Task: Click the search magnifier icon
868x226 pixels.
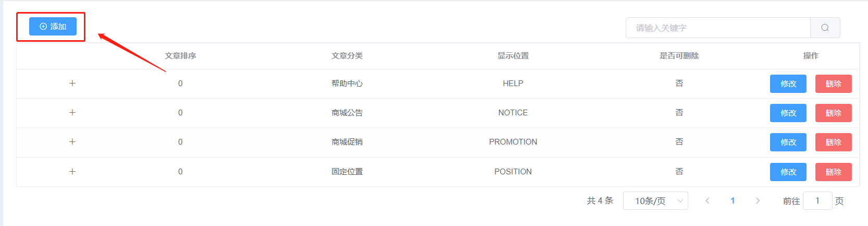Action: pyautogui.click(x=825, y=28)
